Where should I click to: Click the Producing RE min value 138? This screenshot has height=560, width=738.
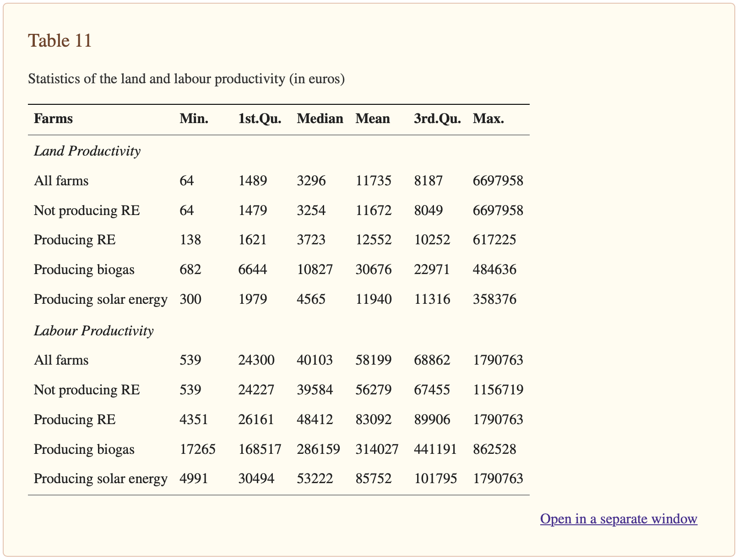tap(190, 240)
